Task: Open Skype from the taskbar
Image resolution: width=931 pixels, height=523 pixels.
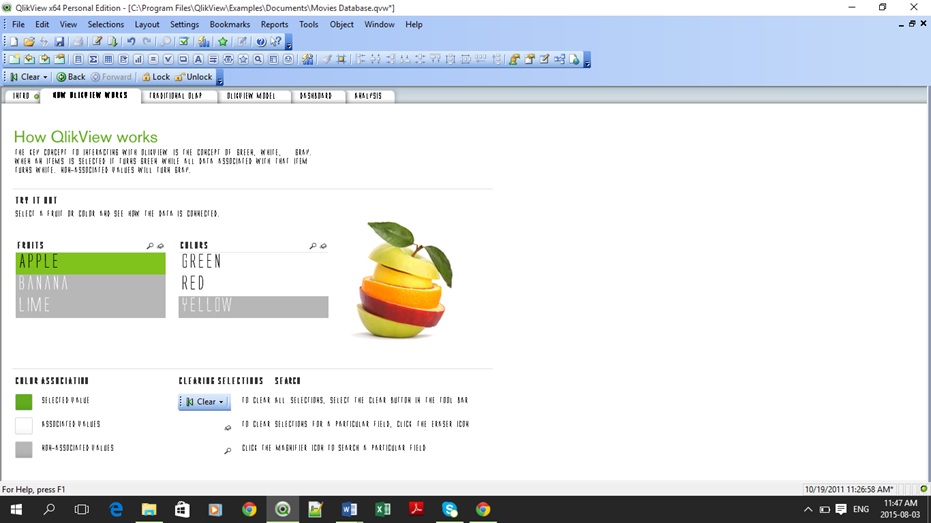Action: pyautogui.click(x=449, y=509)
